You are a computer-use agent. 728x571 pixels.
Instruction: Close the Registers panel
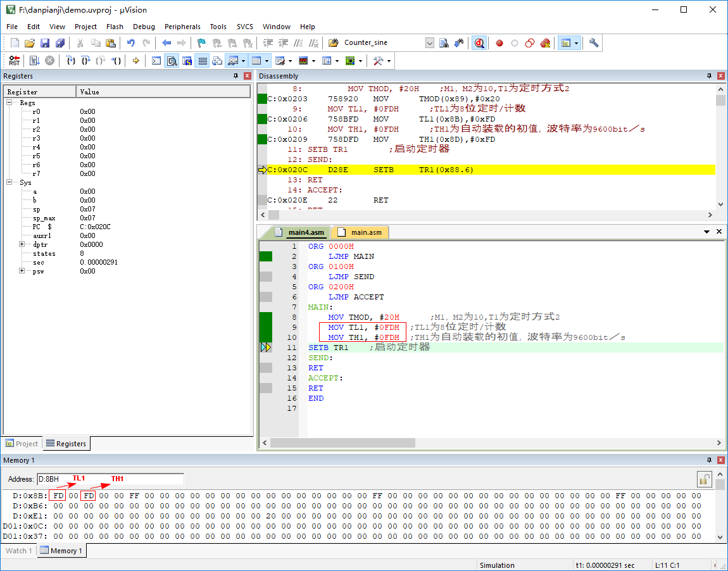[248, 76]
